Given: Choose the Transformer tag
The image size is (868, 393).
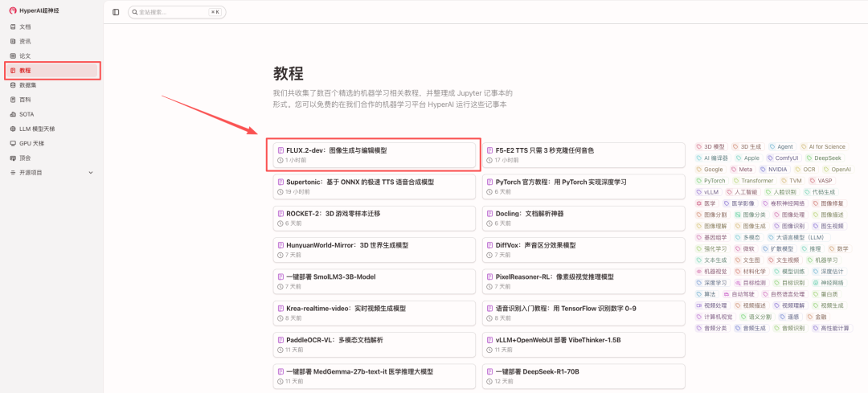Looking at the screenshot, I should pos(753,181).
